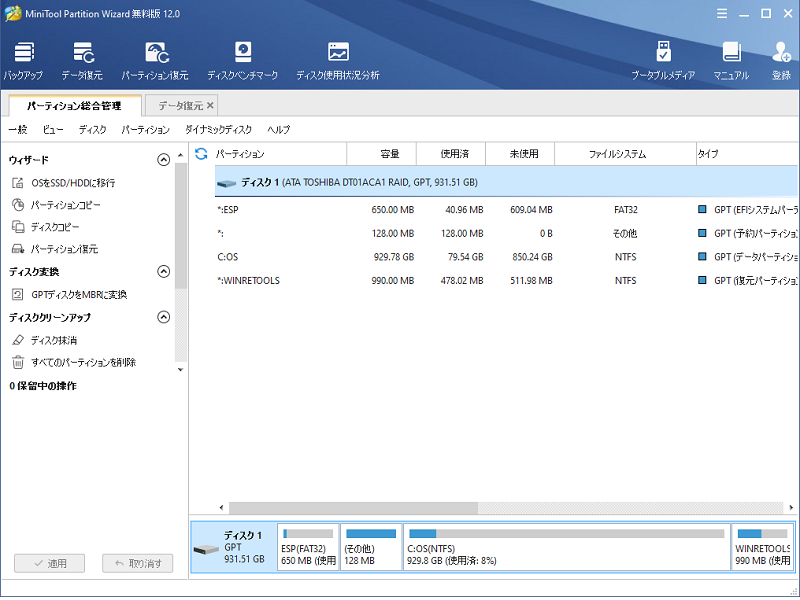Close the データ復元 tab

pyautogui.click(x=210, y=106)
